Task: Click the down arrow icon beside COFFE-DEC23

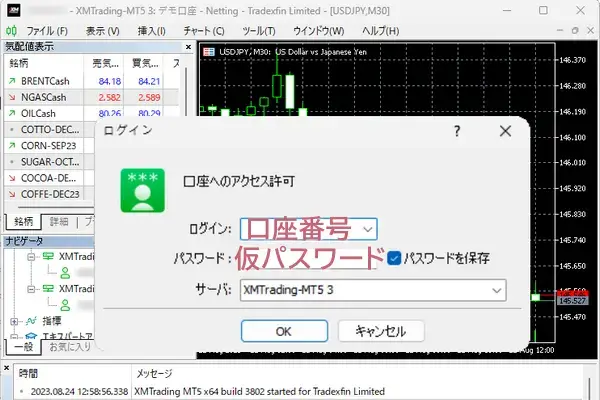Action: (x=12, y=194)
